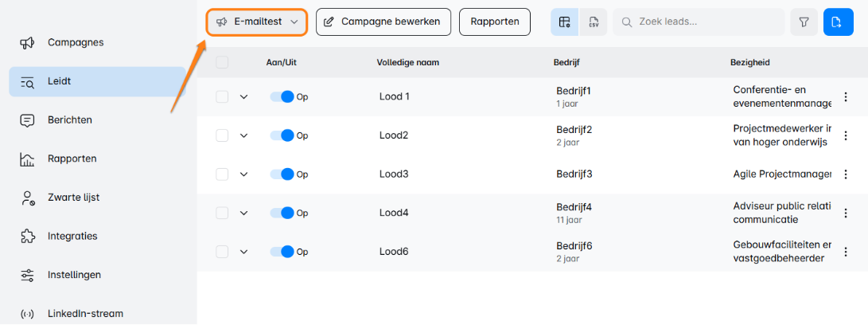The image size is (868, 329).
Task: Tick the checkbox for Lood2
Action: pyautogui.click(x=222, y=135)
